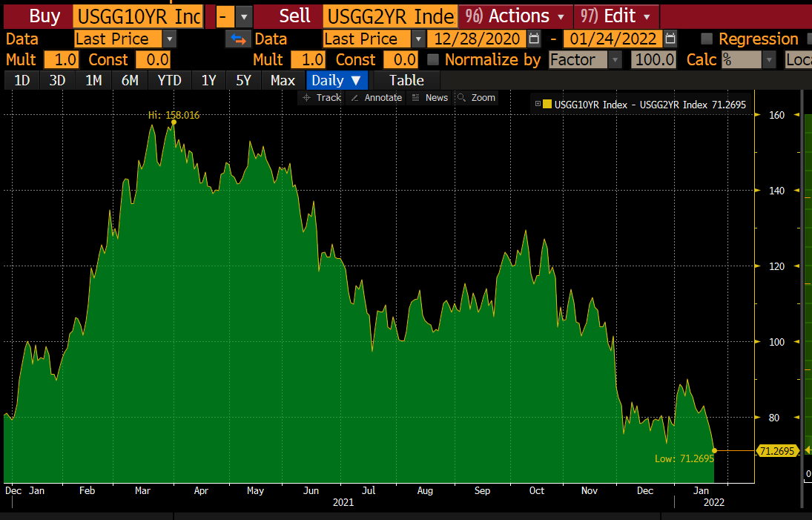
Task: Click the Buy security field USGG10YR
Action: tap(138, 16)
